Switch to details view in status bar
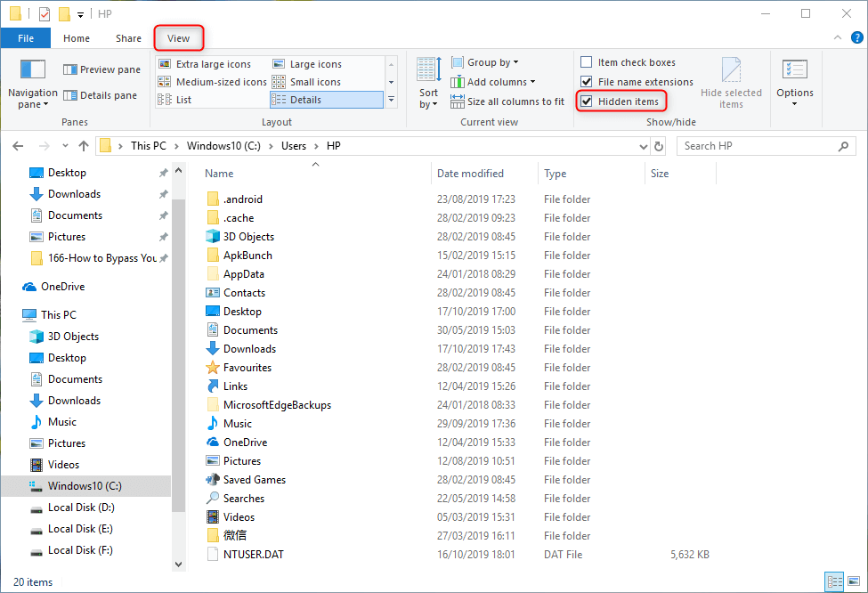This screenshot has width=868, height=593. [x=834, y=581]
